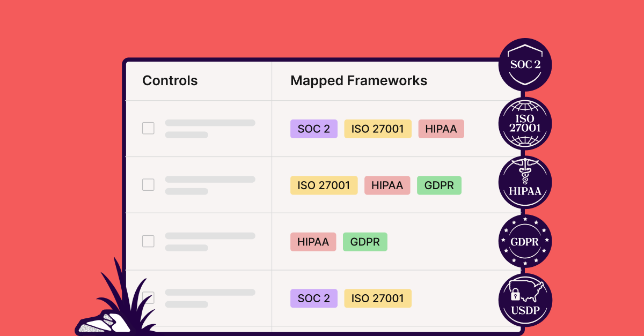The height and width of the screenshot is (336, 644).
Task: Click HIPAA tag in the second row
Action: [387, 185]
